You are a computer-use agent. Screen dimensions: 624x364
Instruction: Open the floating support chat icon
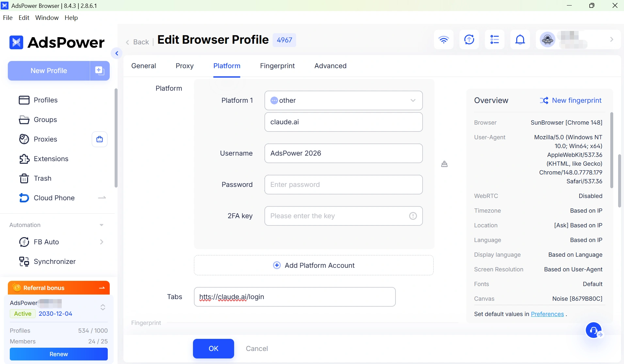(x=594, y=331)
